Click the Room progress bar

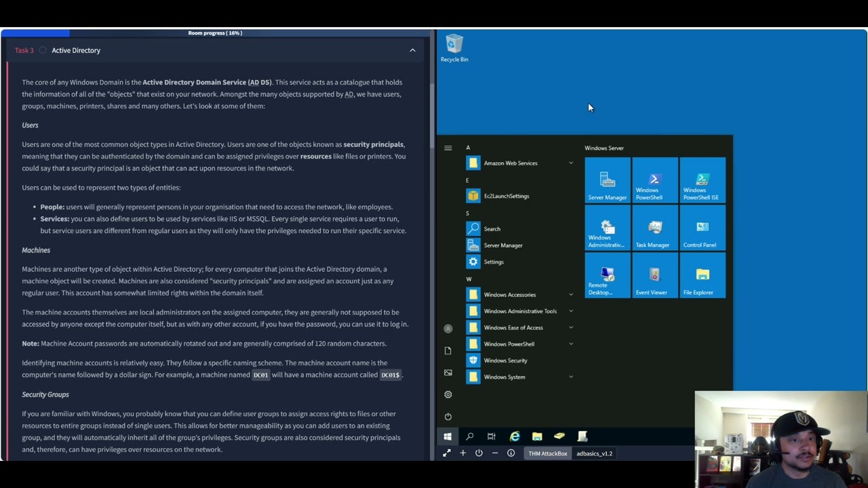215,33
